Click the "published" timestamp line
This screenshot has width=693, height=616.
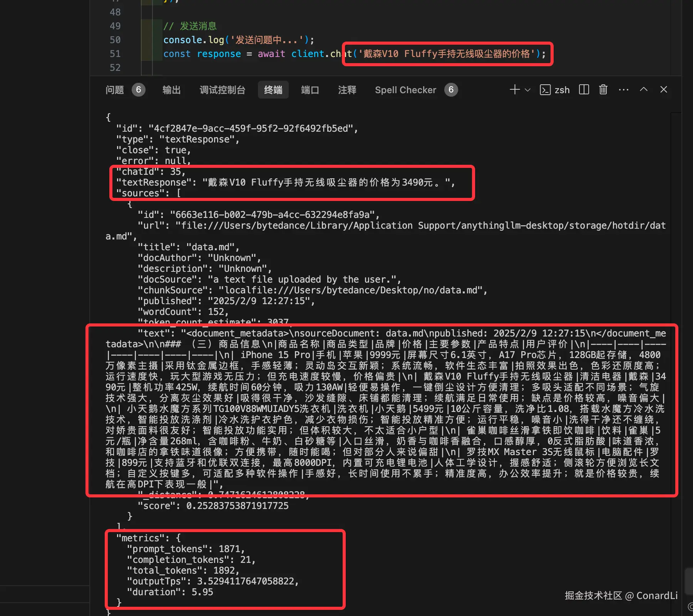226,301
